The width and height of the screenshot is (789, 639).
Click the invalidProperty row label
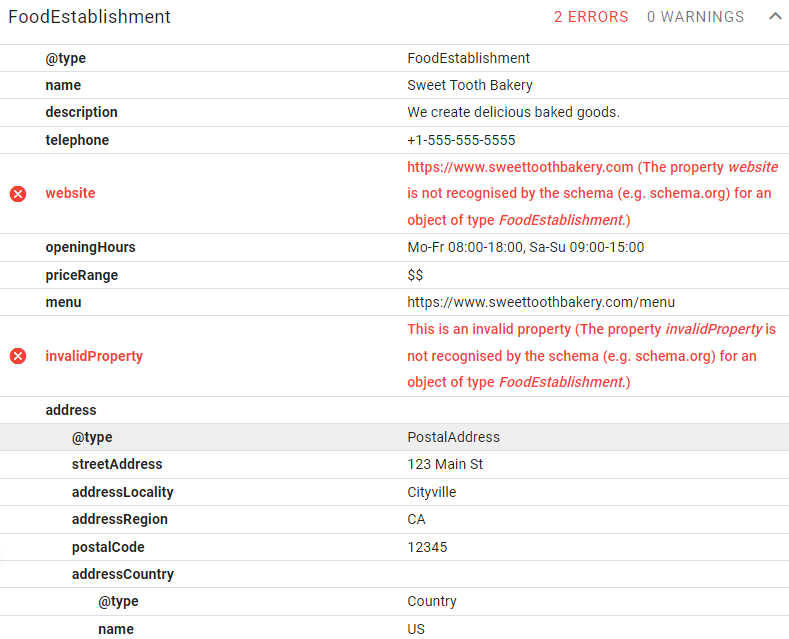pos(94,356)
